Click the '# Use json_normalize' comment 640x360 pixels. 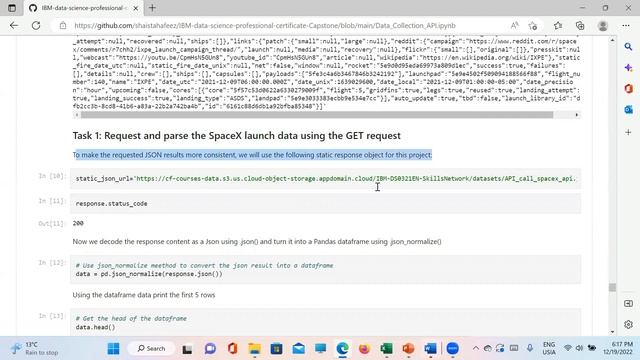(x=204, y=265)
